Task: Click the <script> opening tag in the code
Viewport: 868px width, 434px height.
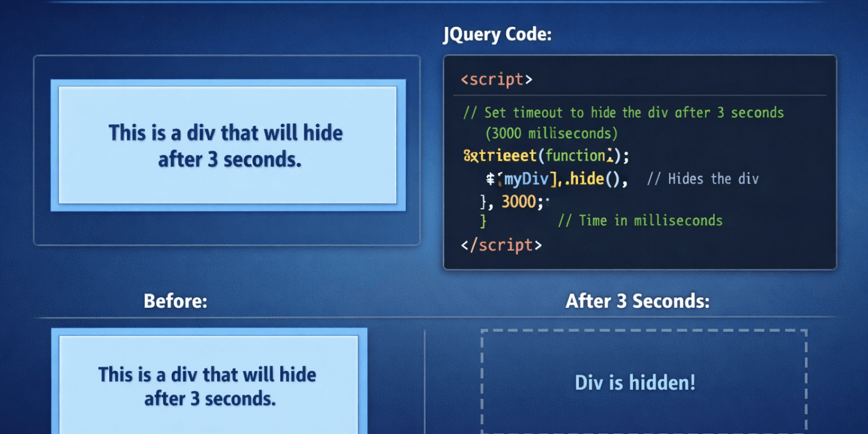Action: [495, 79]
